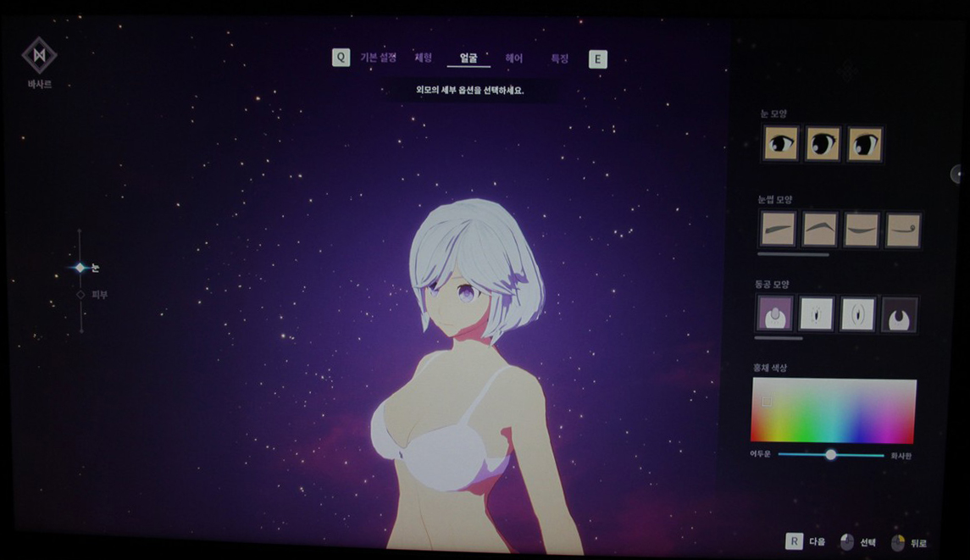Click the 다음 next button label
Screen dimensions: 970x560
(818, 541)
